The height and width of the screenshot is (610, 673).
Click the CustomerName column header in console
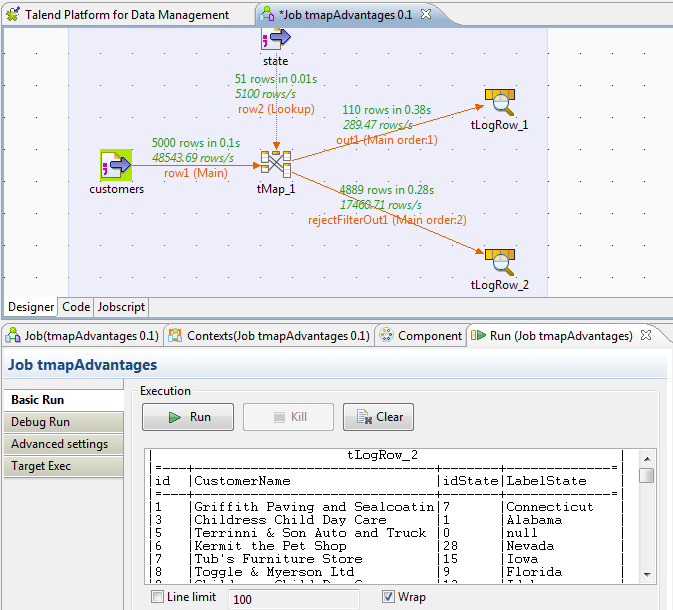(243, 481)
